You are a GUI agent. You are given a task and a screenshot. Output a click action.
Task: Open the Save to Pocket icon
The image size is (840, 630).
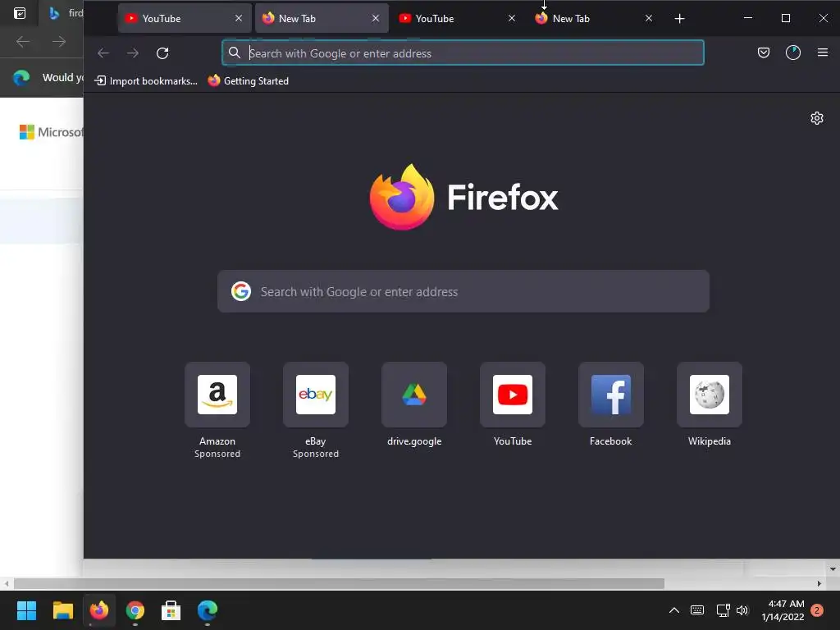(x=764, y=52)
